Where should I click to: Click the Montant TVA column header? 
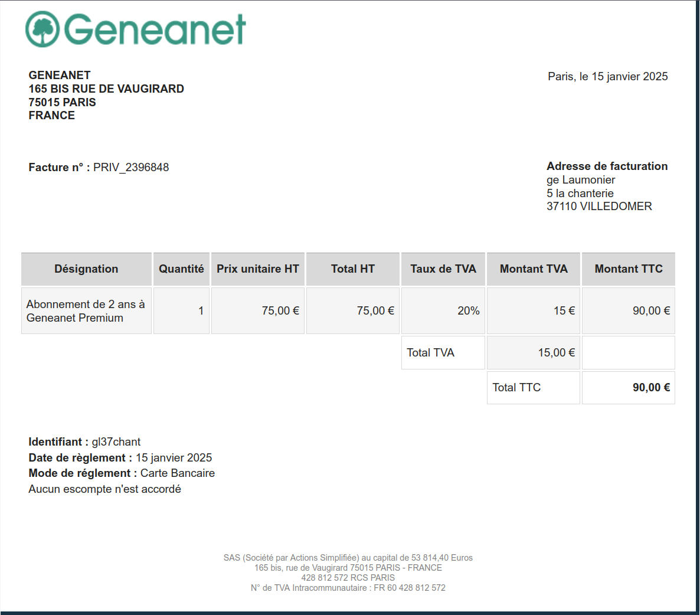click(534, 269)
